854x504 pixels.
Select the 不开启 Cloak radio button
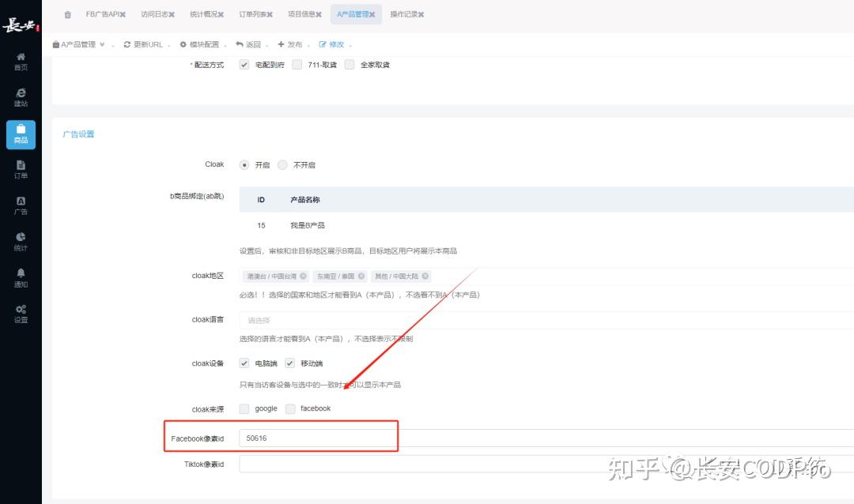tap(282, 164)
